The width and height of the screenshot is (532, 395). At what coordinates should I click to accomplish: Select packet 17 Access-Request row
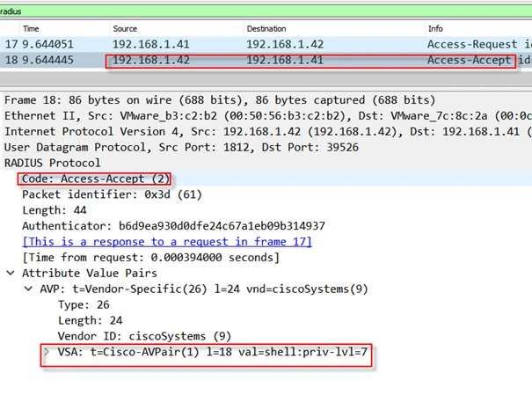[264, 44]
